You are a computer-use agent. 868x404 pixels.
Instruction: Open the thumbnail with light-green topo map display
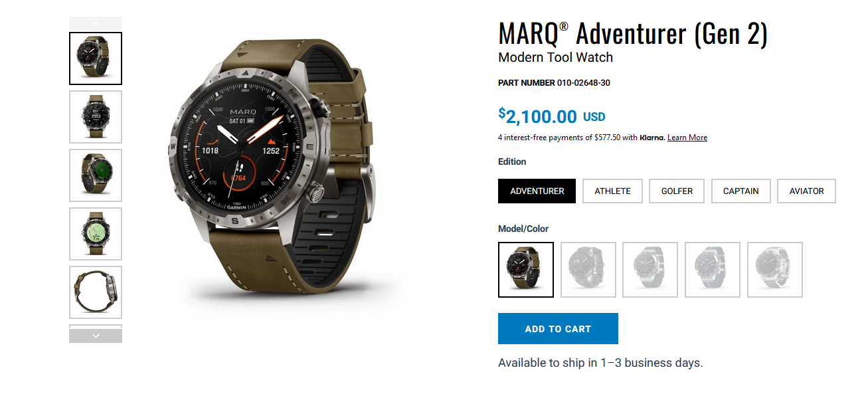96,234
